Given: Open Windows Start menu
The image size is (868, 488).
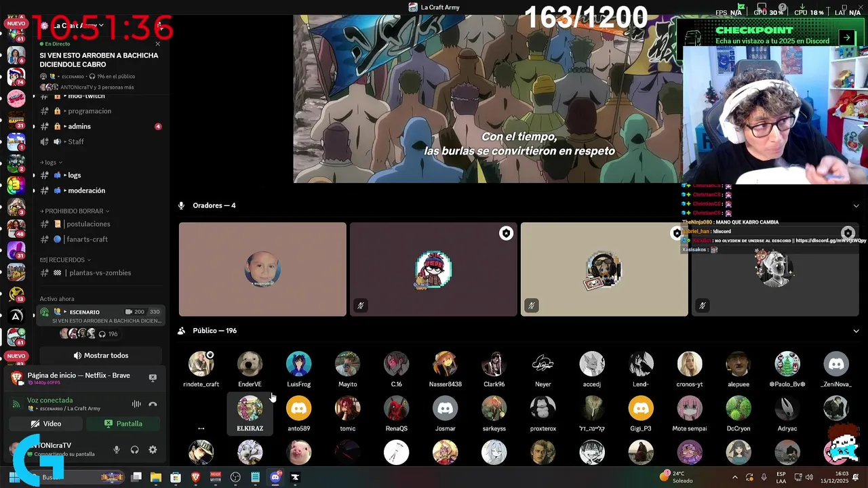Looking at the screenshot, I should (x=14, y=477).
